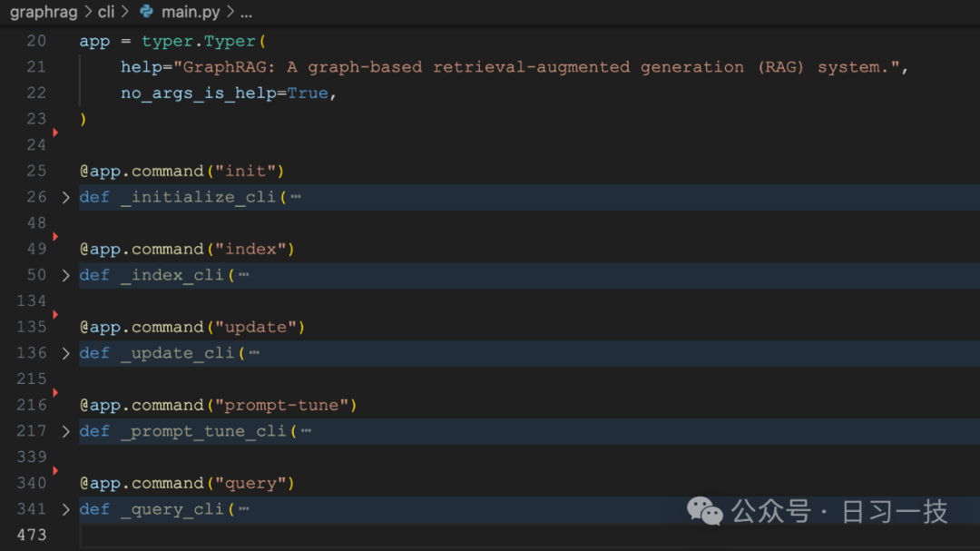Screen dimensions: 980x551
Task: Click the "query" string on line 340
Action: coord(250,483)
